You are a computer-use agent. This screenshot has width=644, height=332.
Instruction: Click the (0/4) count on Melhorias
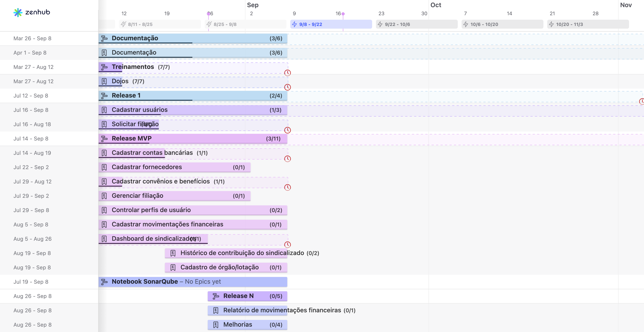click(x=276, y=325)
